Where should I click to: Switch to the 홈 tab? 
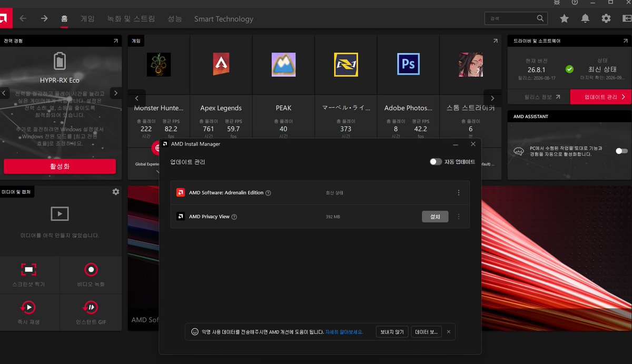[x=64, y=18]
